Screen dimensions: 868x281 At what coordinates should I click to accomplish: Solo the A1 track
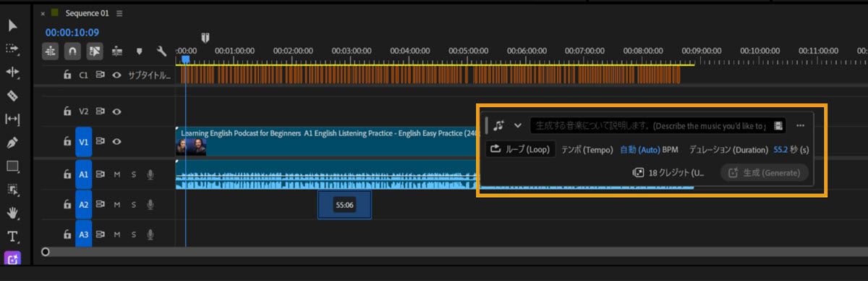pyautogui.click(x=134, y=175)
